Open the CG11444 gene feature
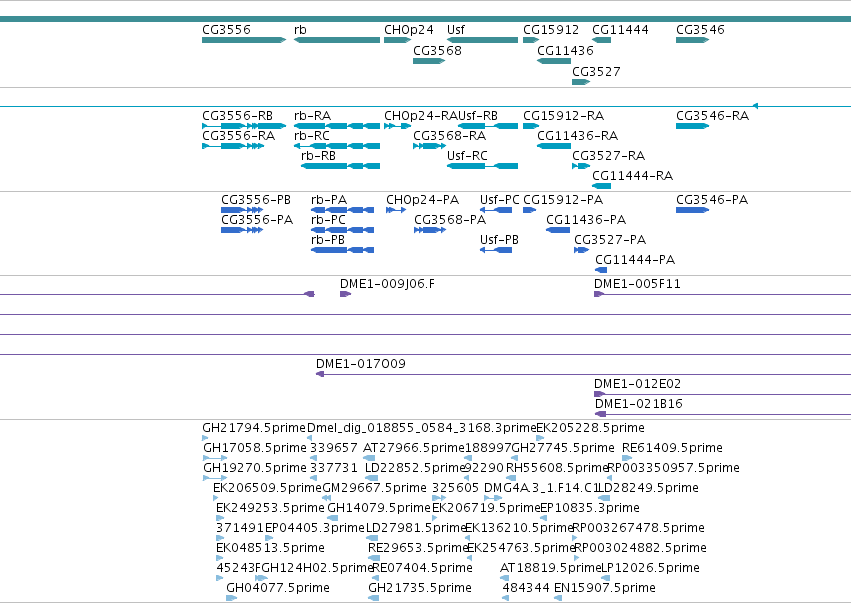Screen dimensions: 851x603 point(601,40)
